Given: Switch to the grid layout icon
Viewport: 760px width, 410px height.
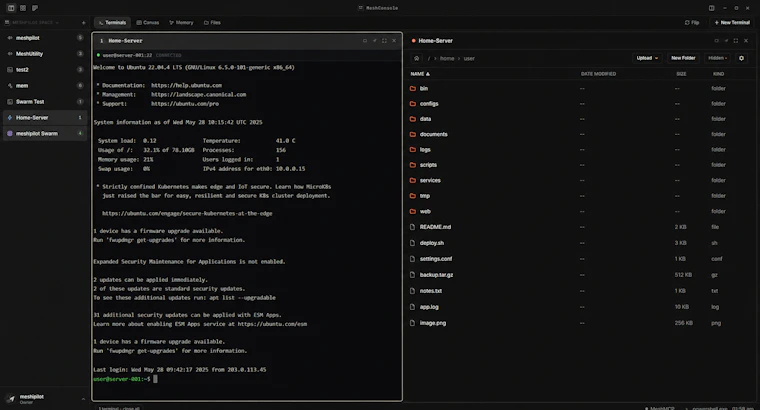Looking at the screenshot, I should [23, 8].
